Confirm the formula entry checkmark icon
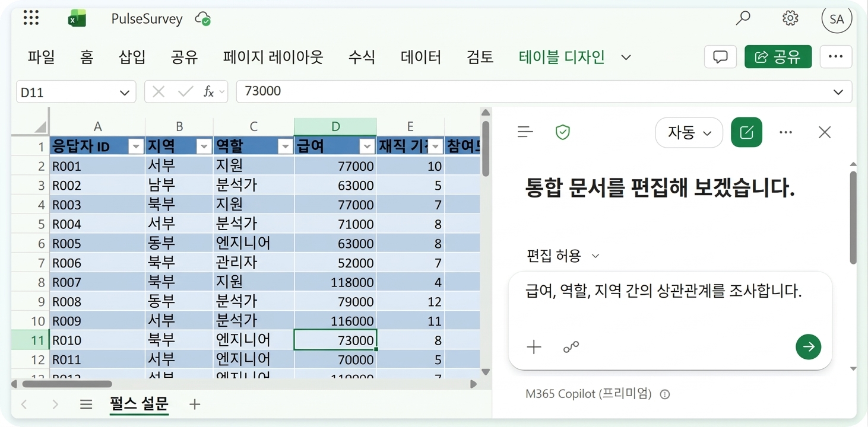Screen dimensions: 868x427 pos(186,92)
